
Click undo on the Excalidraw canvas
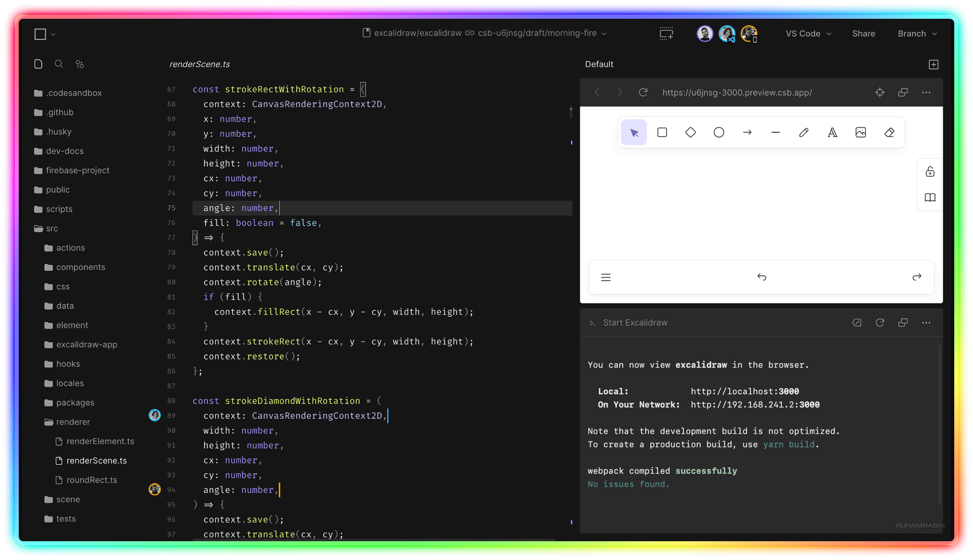[762, 277]
